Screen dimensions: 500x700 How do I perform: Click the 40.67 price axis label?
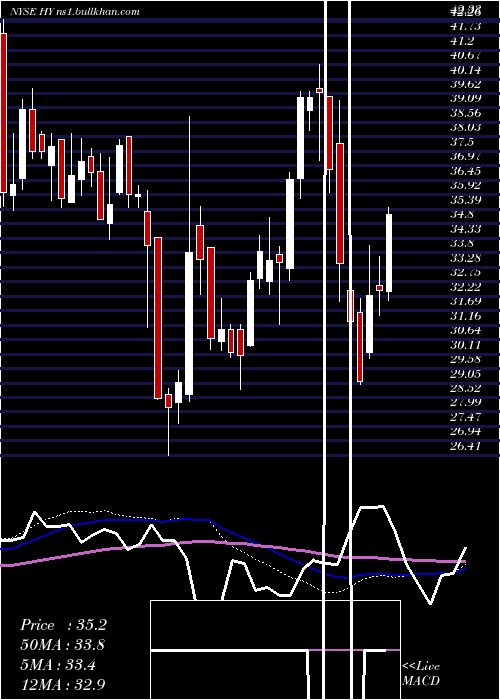click(466, 55)
